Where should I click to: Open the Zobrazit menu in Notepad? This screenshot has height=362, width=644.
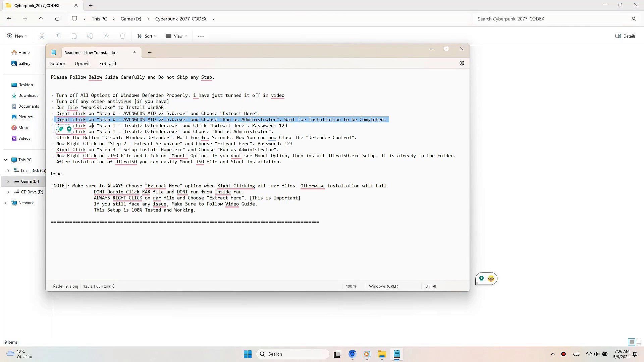(x=108, y=63)
